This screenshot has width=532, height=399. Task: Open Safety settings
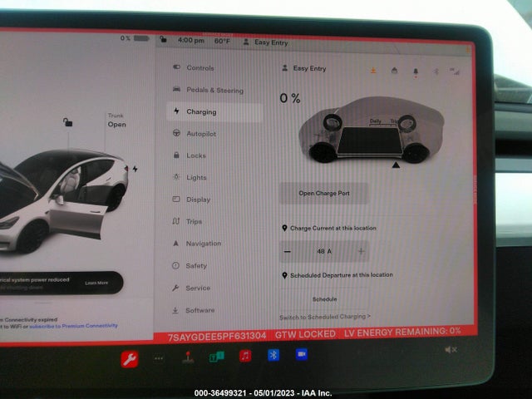(190, 266)
